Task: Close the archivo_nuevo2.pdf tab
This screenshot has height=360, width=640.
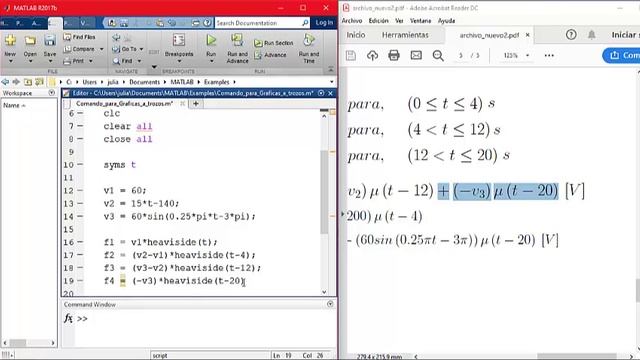Action: point(527,35)
